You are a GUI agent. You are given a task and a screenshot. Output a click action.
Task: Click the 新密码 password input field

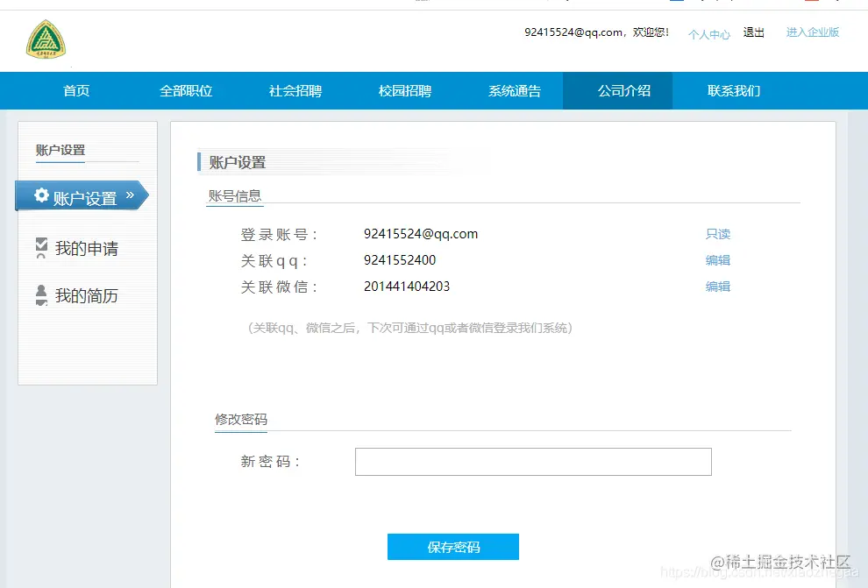point(532,462)
